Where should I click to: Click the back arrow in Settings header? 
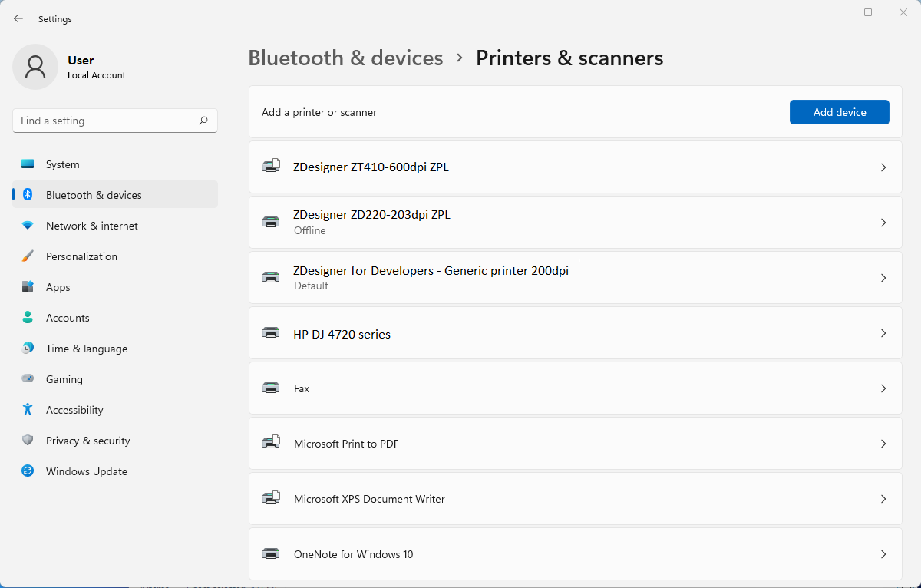coord(18,18)
